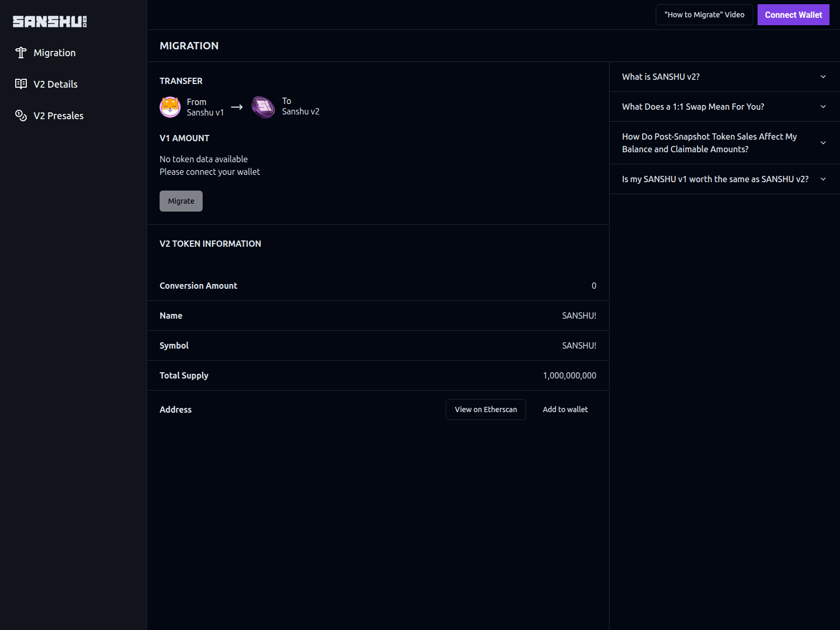840x630 pixels.
Task: Click the V2 Presales coins icon
Action: coord(21,115)
